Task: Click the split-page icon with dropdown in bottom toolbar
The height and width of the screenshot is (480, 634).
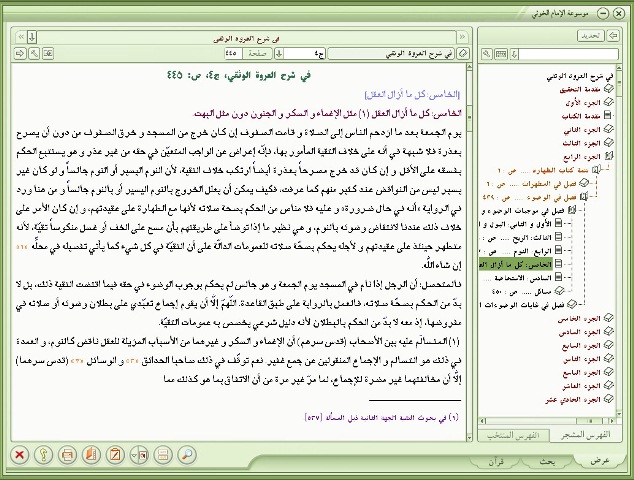Action: (x=139, y=455)
